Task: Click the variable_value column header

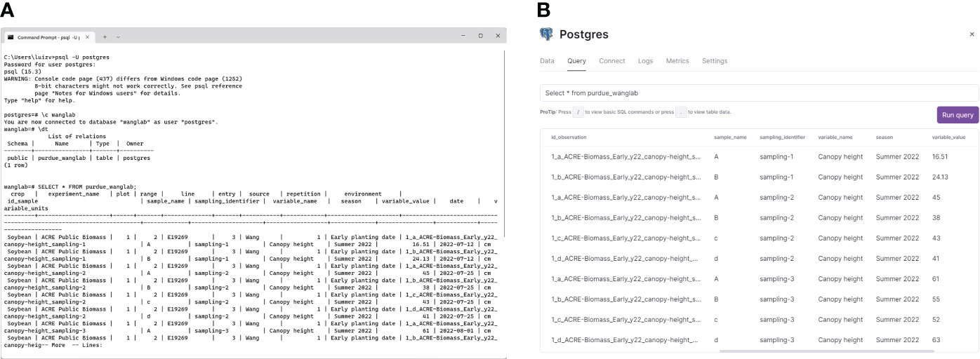Action: [949, 137]
